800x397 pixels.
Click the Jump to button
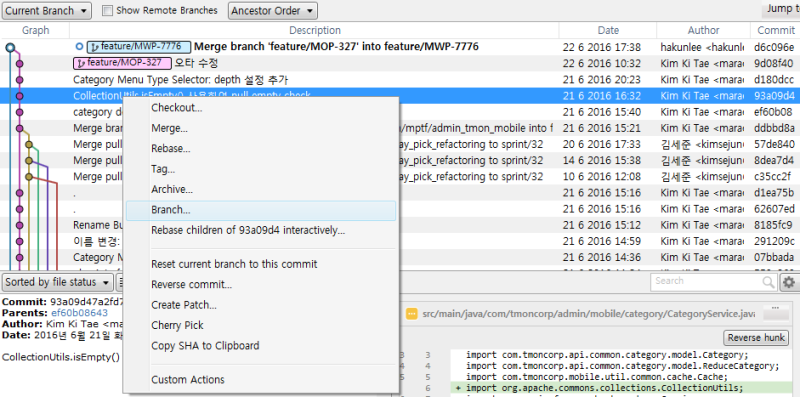click(782, 9)
